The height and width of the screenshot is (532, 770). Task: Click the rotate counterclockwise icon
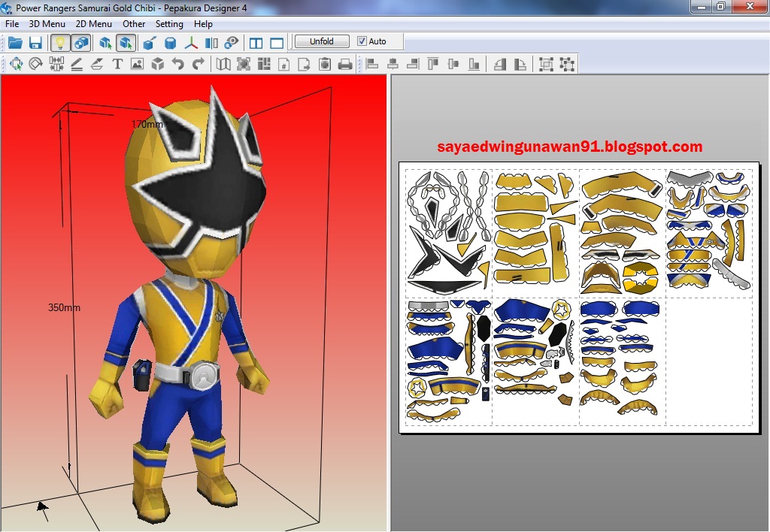tap(500, 64)
